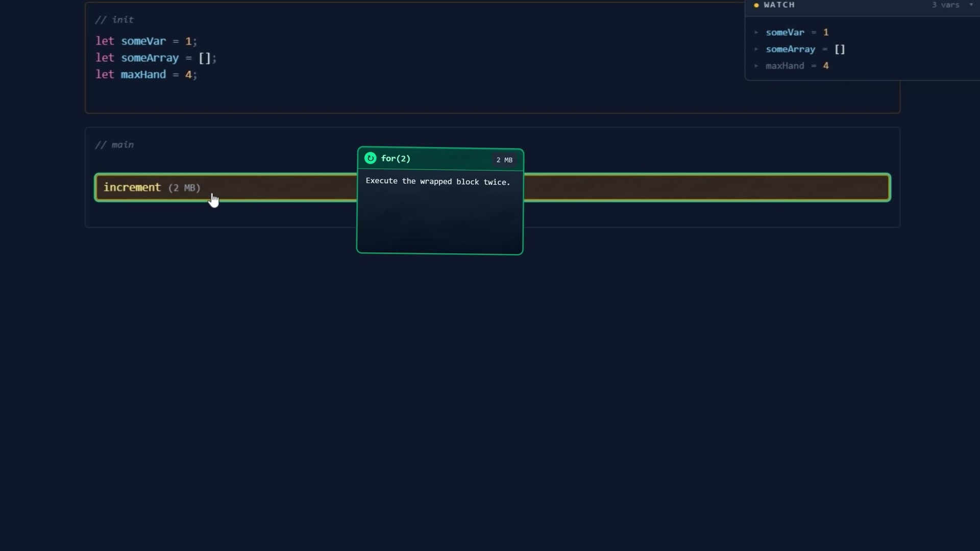Screen dimensions: 980x551
Task: Click the 'let maxHand = 4;' code line
Action: click(146, 74)
